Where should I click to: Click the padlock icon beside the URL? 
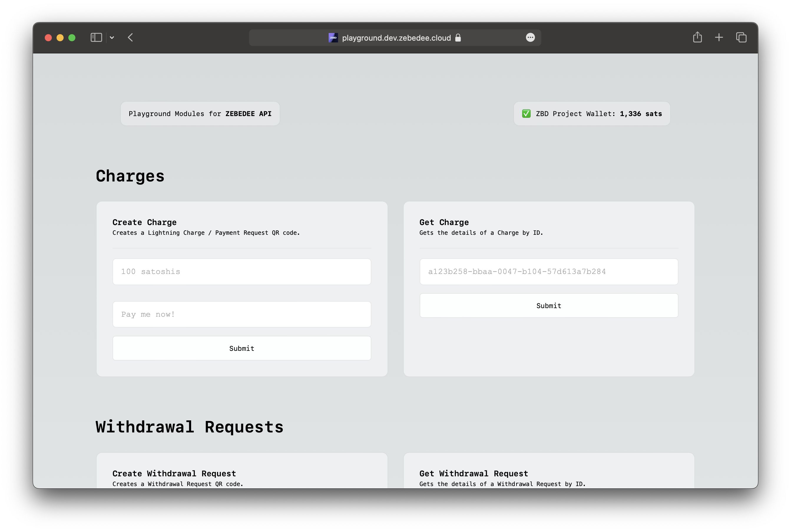(458, 38)
